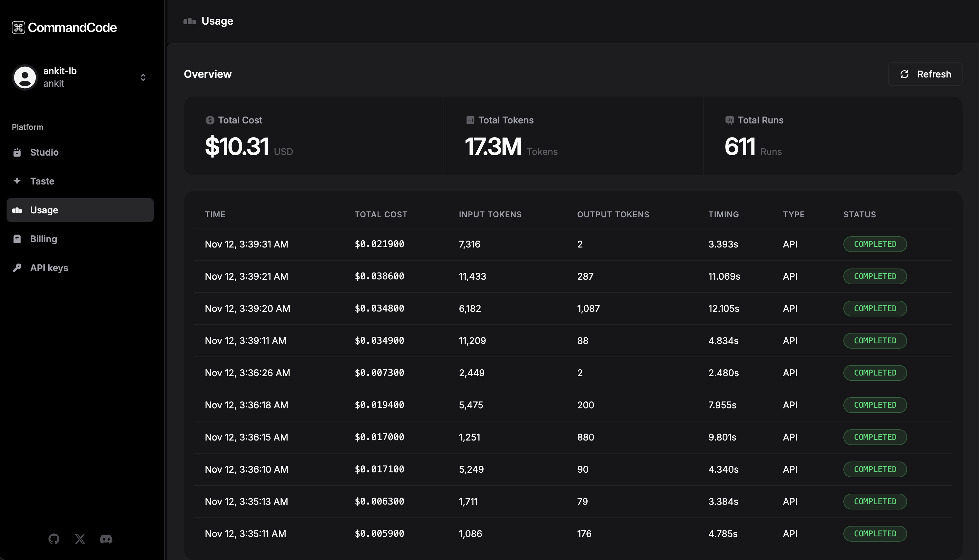Click the Usage header chart icon
Screen dimensions: 979x560
(190, 21)
